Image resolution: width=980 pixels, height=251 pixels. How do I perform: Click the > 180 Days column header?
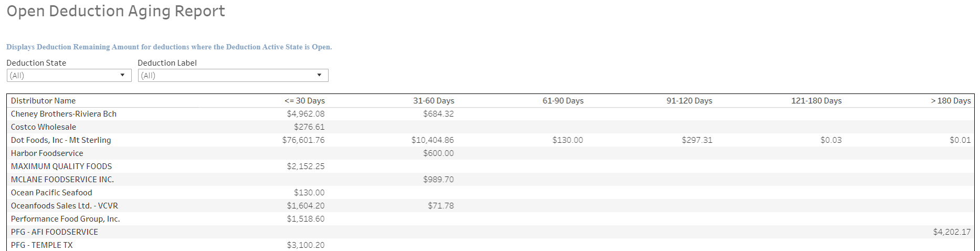click(951, 101)
